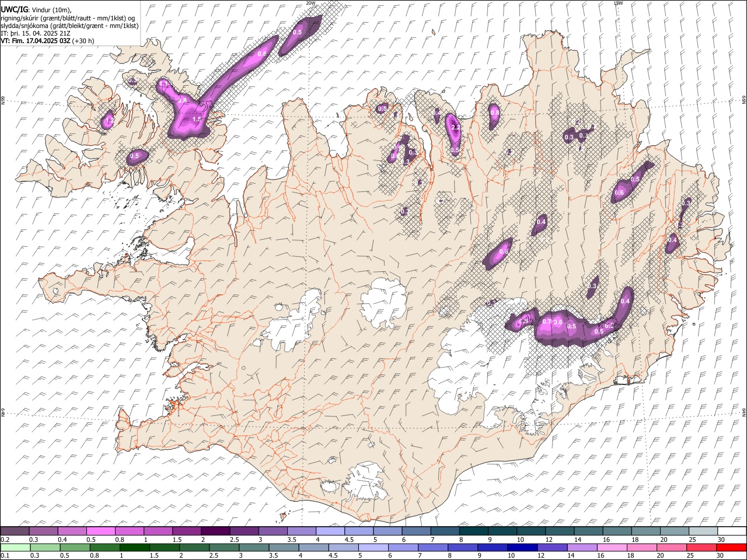Select the bright red rain swatch after 30

(x=730, y=547)
